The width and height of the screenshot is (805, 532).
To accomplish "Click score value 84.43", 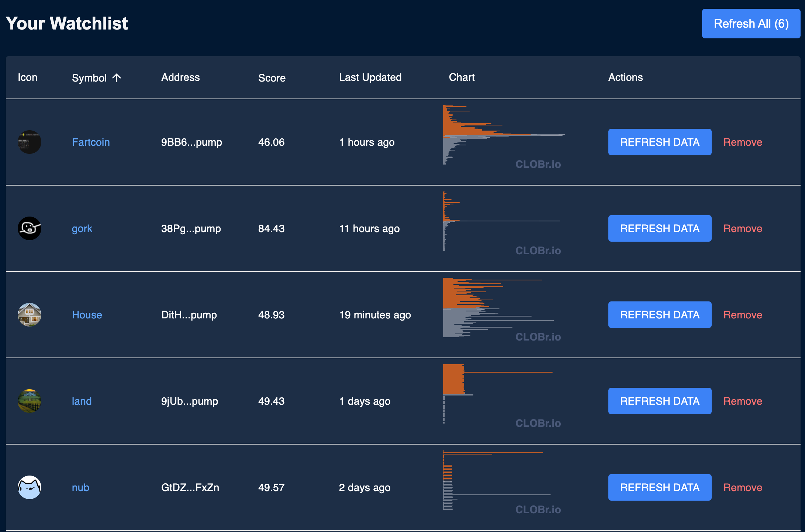I will [x=272, y=228].
